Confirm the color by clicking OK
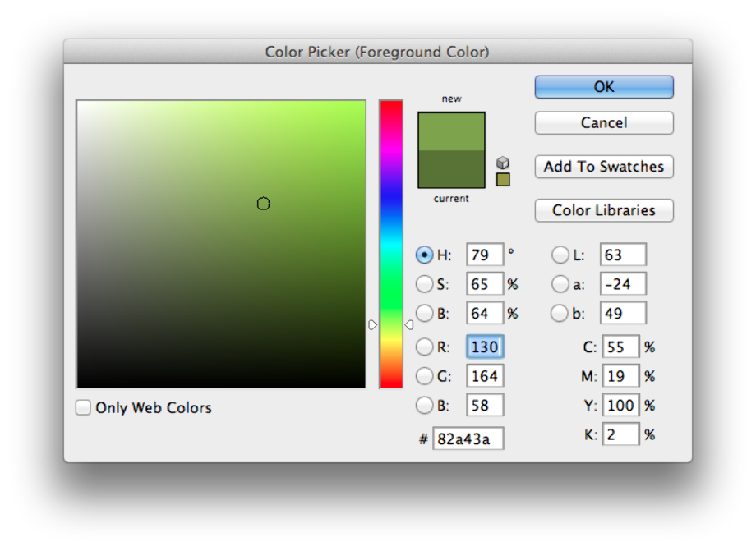Image resolution: width=756 pixels, height=551 pixels. [x=603, y=86]
